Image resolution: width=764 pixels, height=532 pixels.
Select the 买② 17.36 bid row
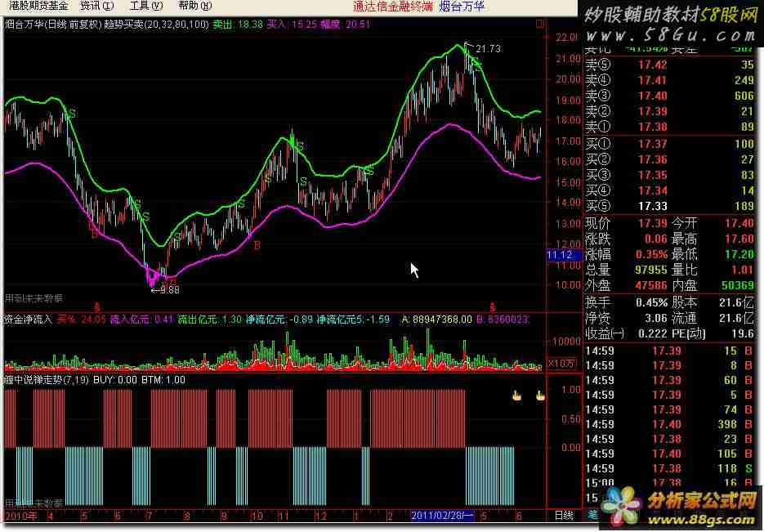tap(669, 159)
